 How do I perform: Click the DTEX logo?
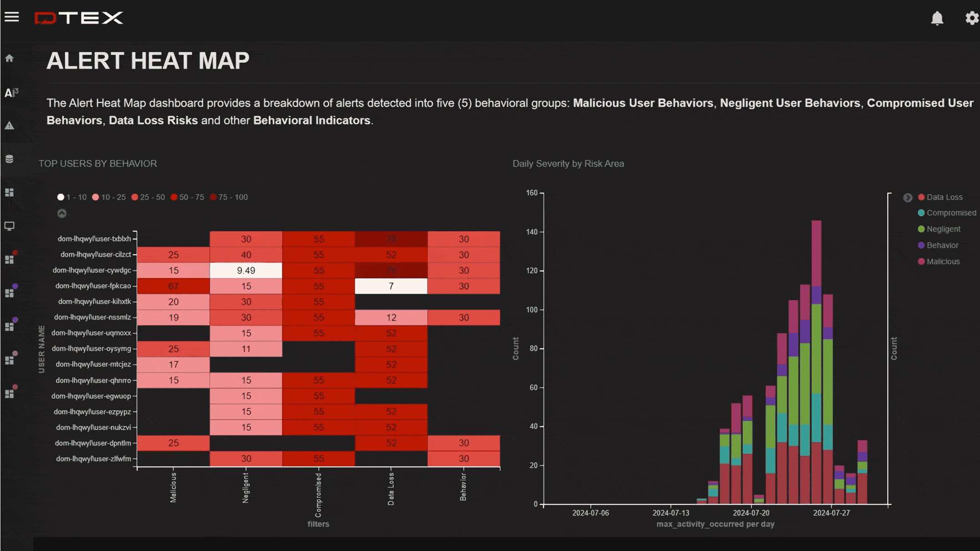pos(79,18)
